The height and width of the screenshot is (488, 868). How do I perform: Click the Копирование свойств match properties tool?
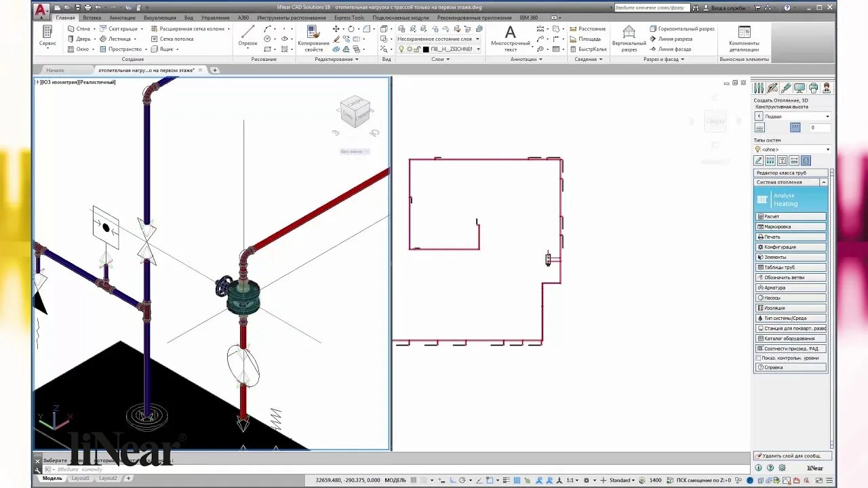[313, 39]
